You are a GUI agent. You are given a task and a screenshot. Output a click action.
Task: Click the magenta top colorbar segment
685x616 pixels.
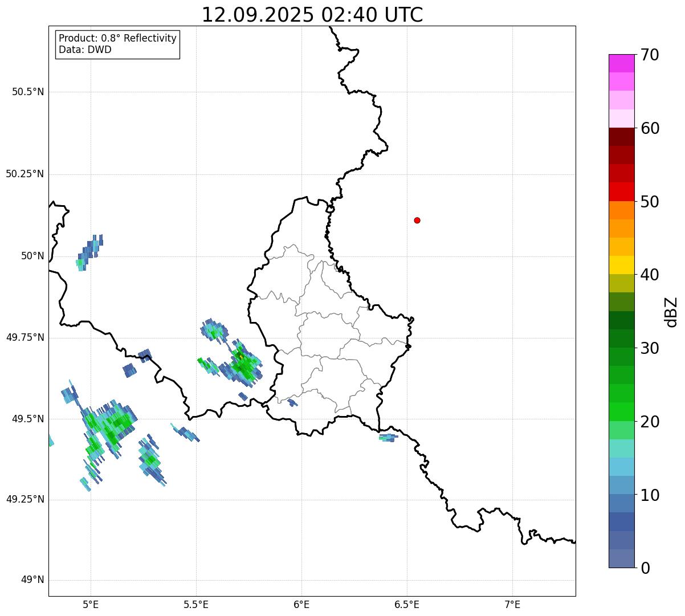[x=622, y=63]
